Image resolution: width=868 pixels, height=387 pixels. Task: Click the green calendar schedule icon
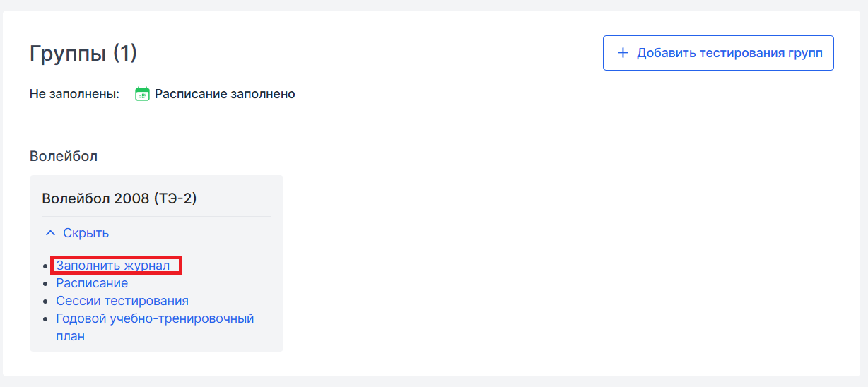142,94
